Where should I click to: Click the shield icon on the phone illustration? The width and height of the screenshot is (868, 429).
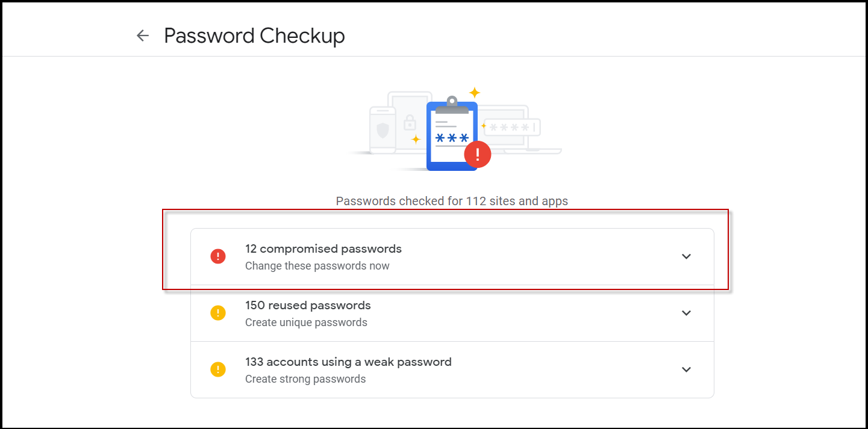[382, 129]
